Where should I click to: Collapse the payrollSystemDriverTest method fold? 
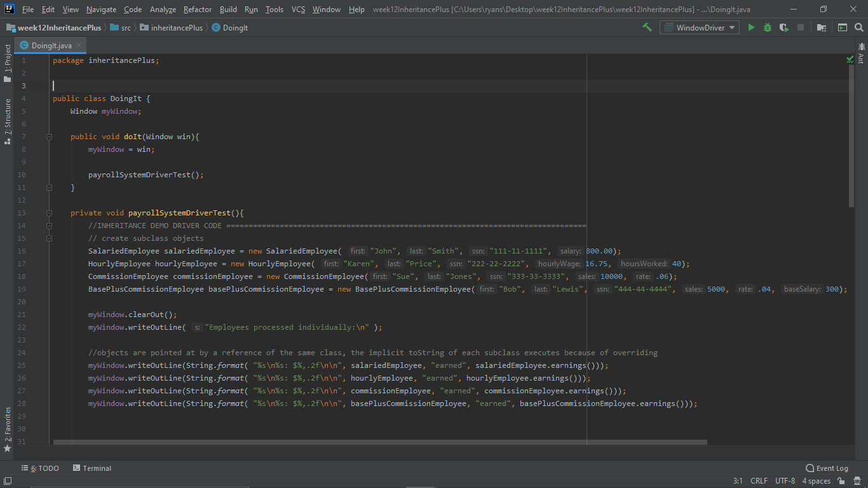click(x=48, y=213)
